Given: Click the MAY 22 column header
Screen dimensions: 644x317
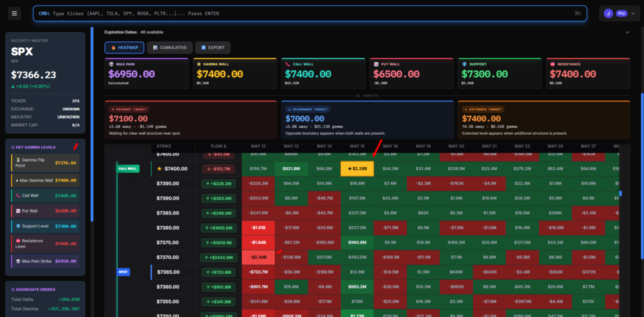Looking at the screenshot, I should 522,146.
